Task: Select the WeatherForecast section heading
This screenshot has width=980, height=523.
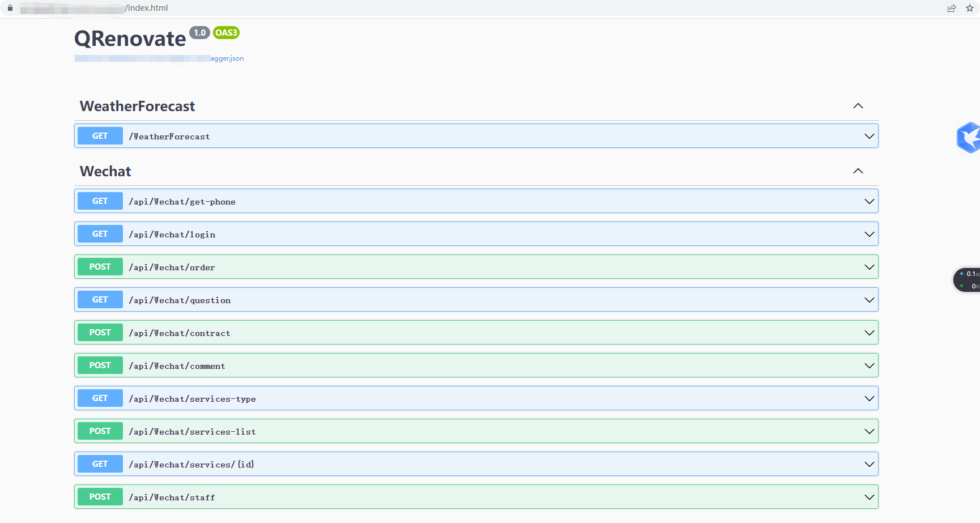Action: pyautogui.click(x=138, y=106)
